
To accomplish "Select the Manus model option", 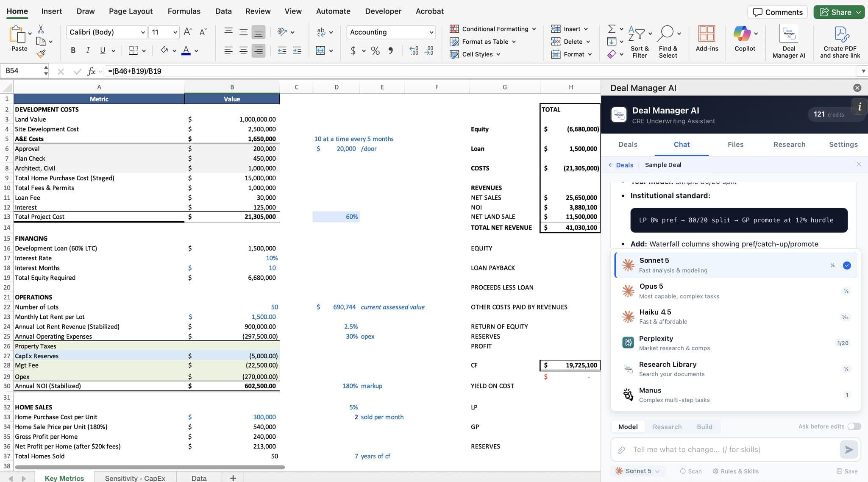I will pyautogui.click(x=736, y=395).
